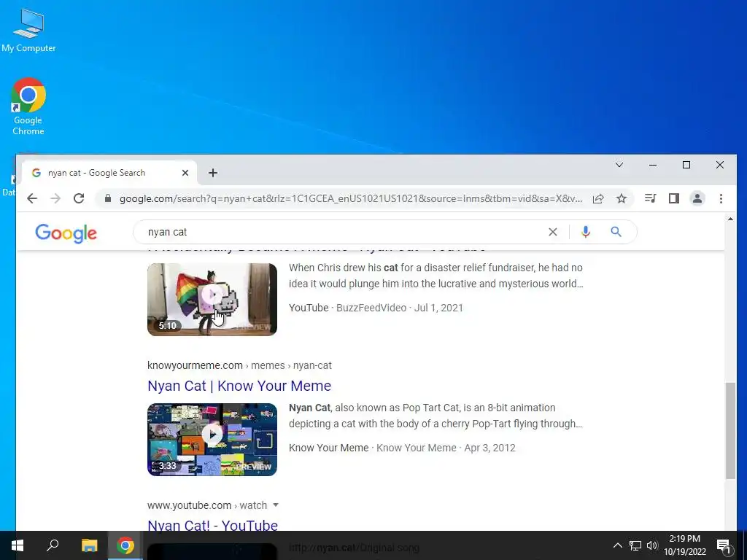Viewport: 747px width, 560px height.
Task: Click the address bar URL
Action: (x=351, y=198)
